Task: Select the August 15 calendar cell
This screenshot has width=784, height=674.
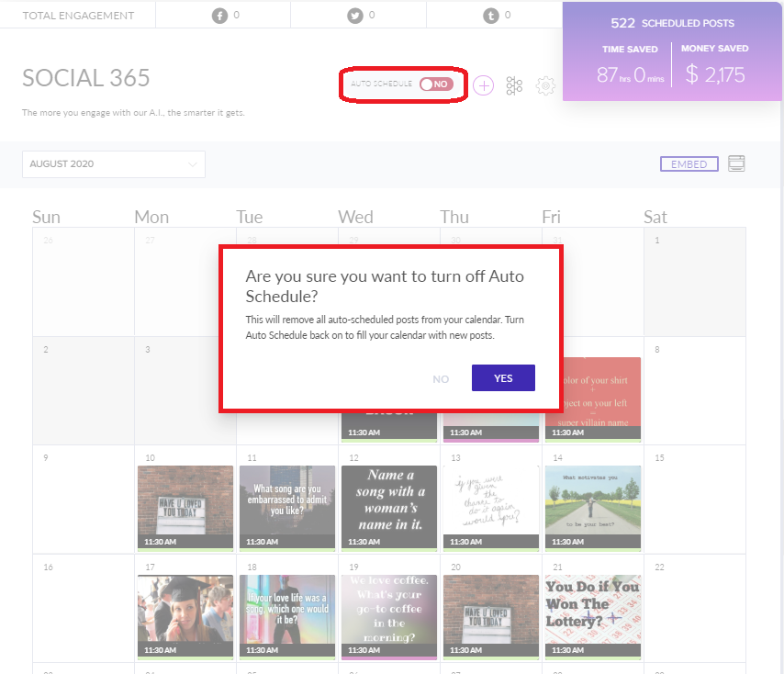Action: 695,500
